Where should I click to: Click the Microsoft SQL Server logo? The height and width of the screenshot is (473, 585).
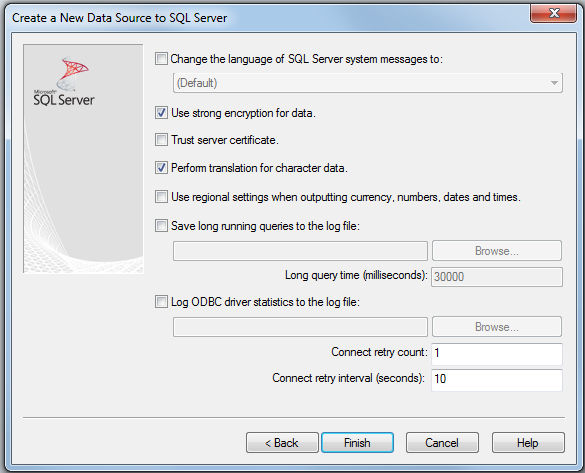pos(64,81)
